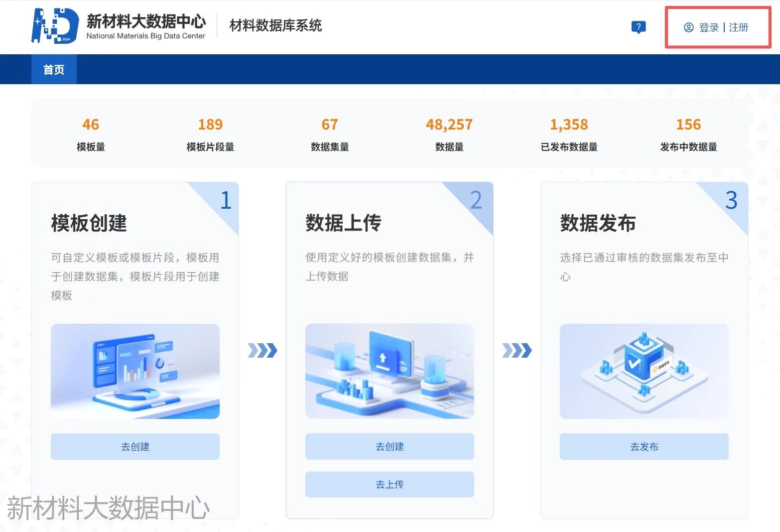Click the user avatar icon beside 登录
The image size is (780, 532).
click(688, 27)
